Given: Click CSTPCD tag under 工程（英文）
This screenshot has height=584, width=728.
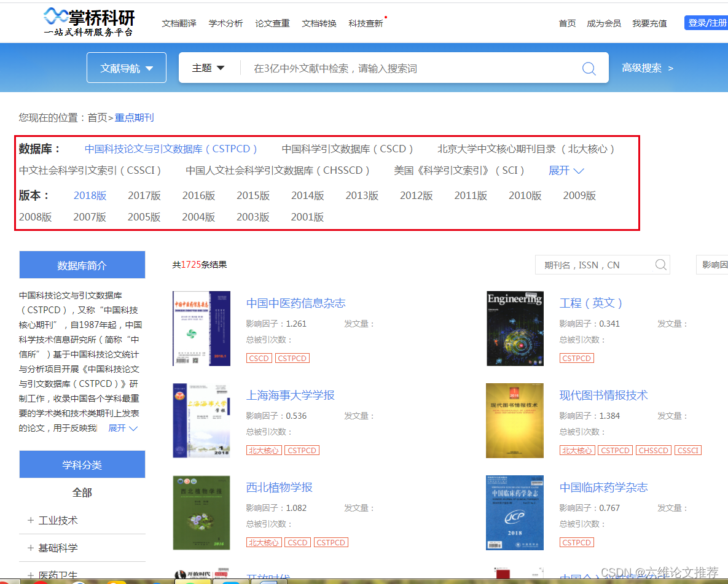Looking at the screenshot, I should point(577,359).
